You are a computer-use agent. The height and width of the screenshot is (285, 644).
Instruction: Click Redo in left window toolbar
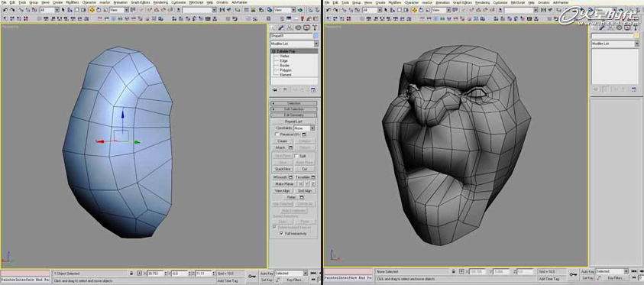pos(12,9)
